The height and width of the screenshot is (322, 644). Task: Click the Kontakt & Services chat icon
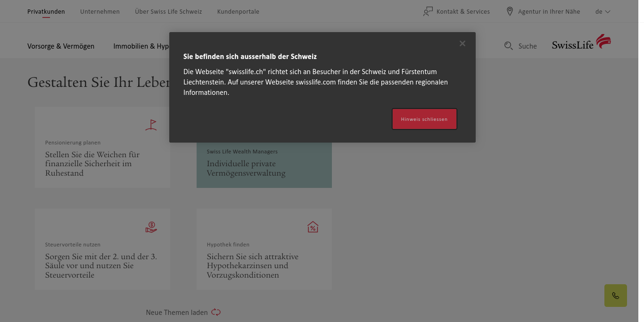428,11
